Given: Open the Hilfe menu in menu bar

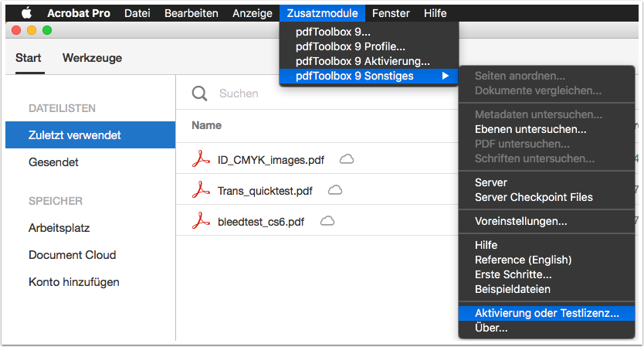Looking at the screenshot, I should [435, 13].
